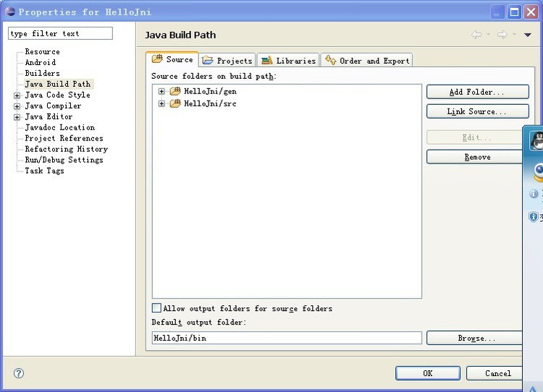Expand the Java Code Style node
Screen dimensions: 543x392
(x=17, y=95)
